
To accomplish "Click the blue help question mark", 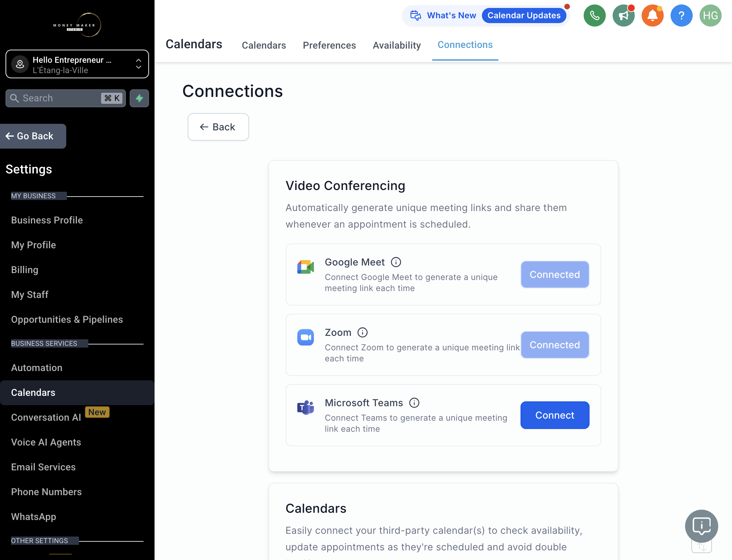I will pyautogui.click(x=681, y=16).
